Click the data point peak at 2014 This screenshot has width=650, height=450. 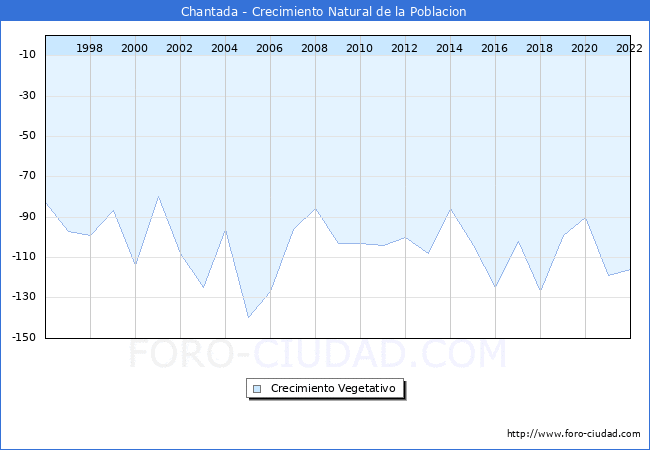(451, 209)
